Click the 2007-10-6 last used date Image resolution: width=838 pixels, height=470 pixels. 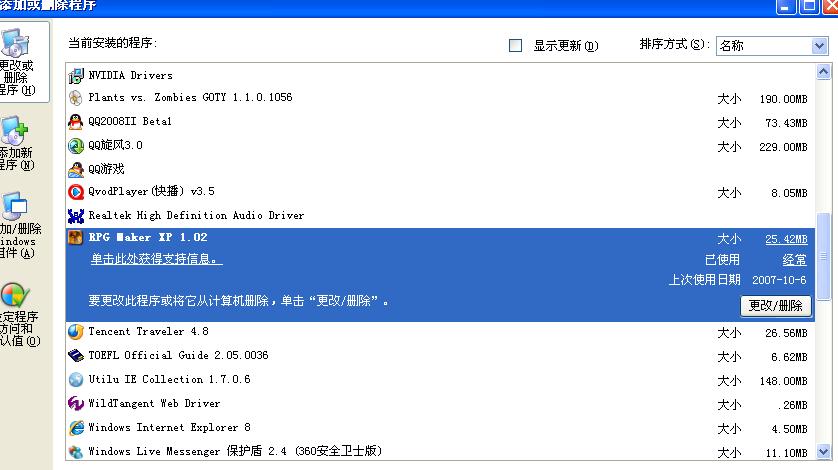point(779,280)
